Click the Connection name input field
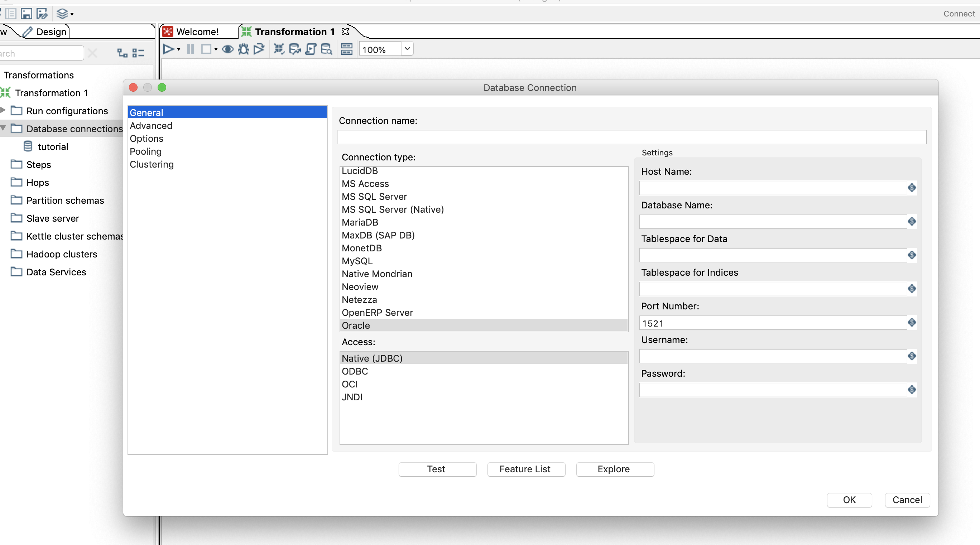The width and height of the screenshot is (980, 545). point(631,137)
